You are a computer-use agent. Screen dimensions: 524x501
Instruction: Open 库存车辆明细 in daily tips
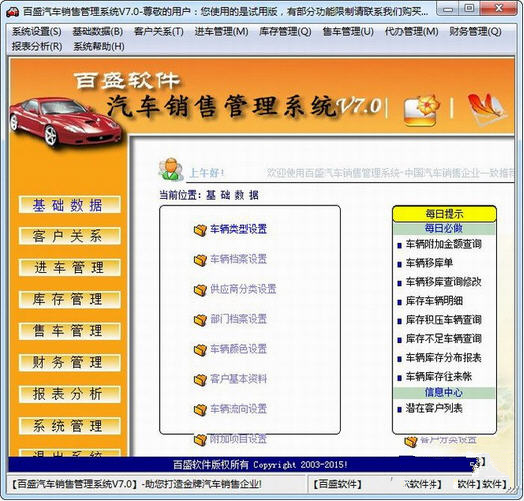click(434, 301)
